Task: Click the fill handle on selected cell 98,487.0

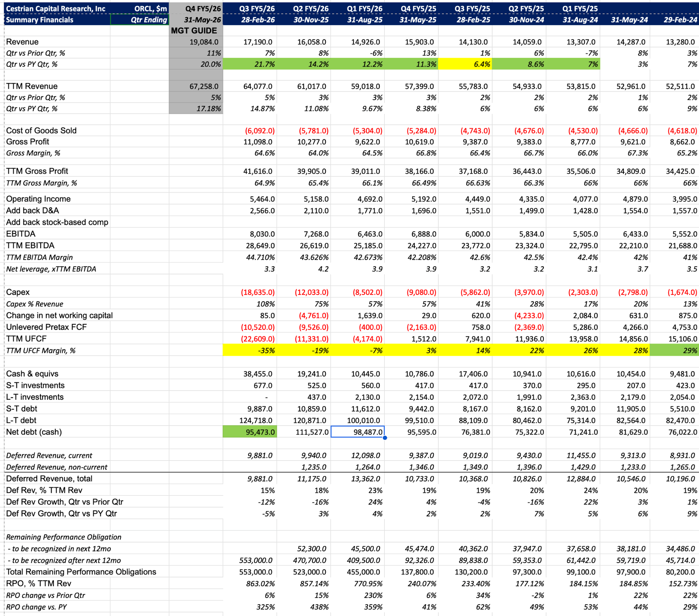Action: (385, 437)
